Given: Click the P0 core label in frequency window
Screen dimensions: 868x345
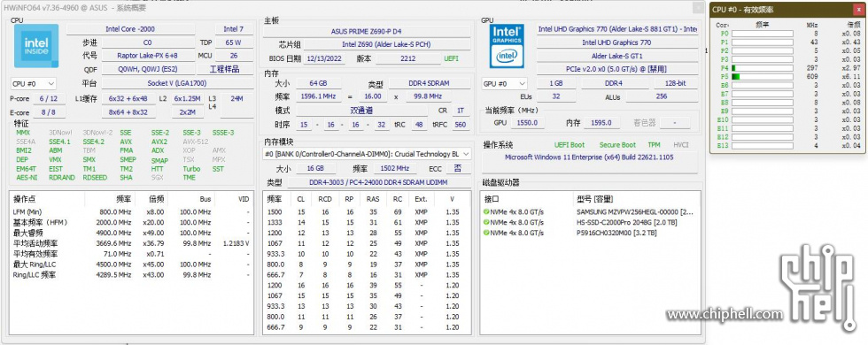Looking at the screenshot, I should (x=725, y=34).
